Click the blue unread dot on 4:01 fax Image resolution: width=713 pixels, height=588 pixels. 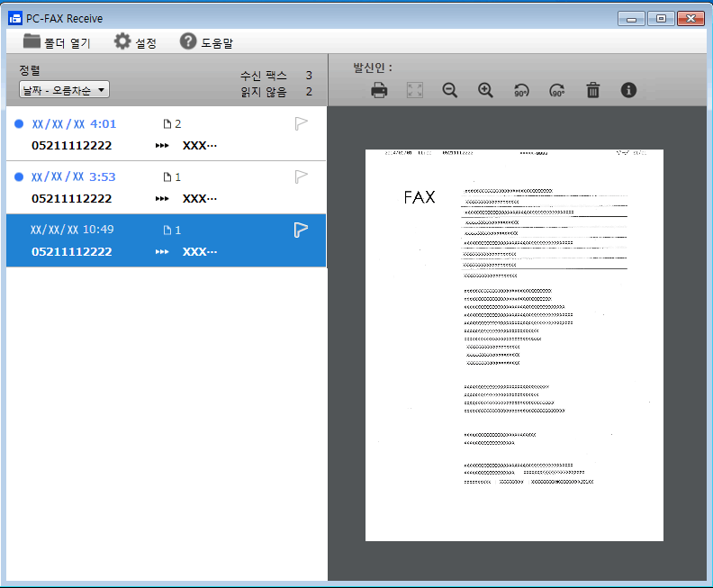pyautogui.click(x=19, y=123)
